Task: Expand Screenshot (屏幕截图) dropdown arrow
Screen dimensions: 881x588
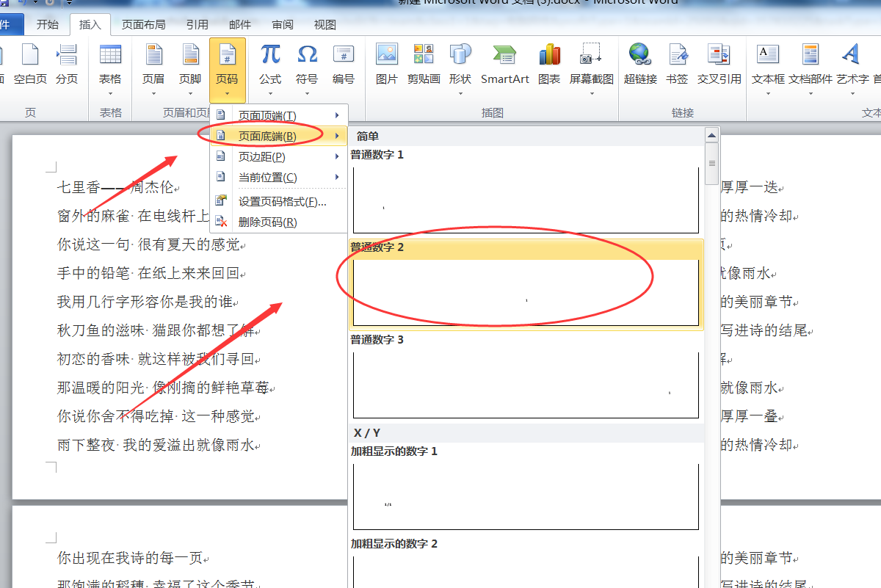Action: coord(592,93)
